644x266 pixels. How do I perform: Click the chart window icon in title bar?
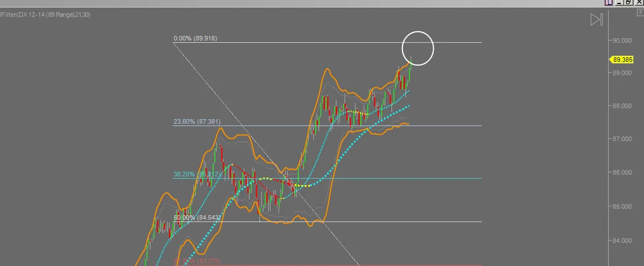pos(608,2)
